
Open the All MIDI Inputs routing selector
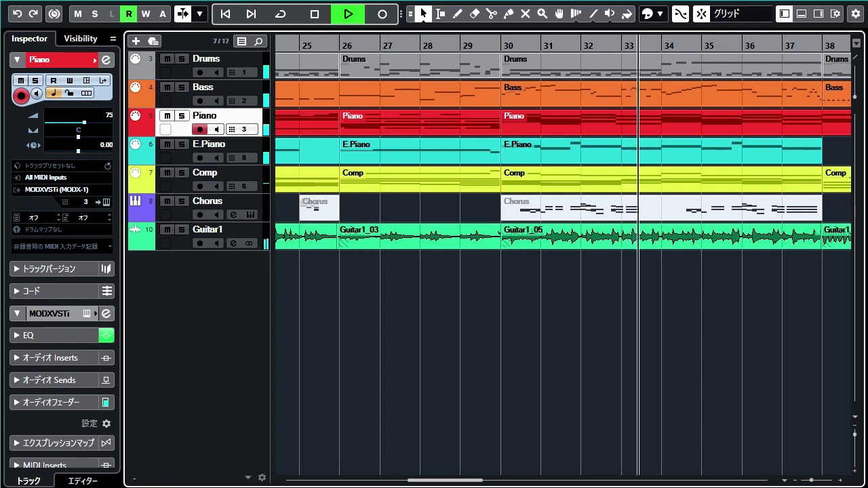click(62, 178)
